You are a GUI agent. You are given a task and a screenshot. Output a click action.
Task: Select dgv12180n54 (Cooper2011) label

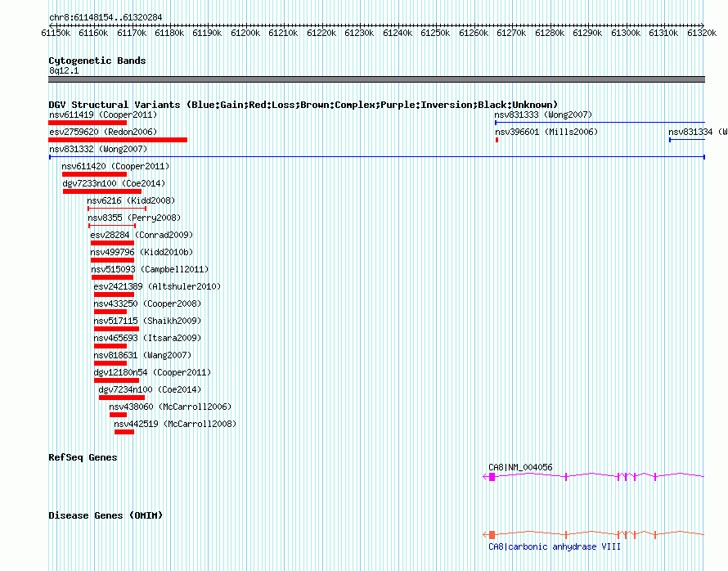pos(152,372)
